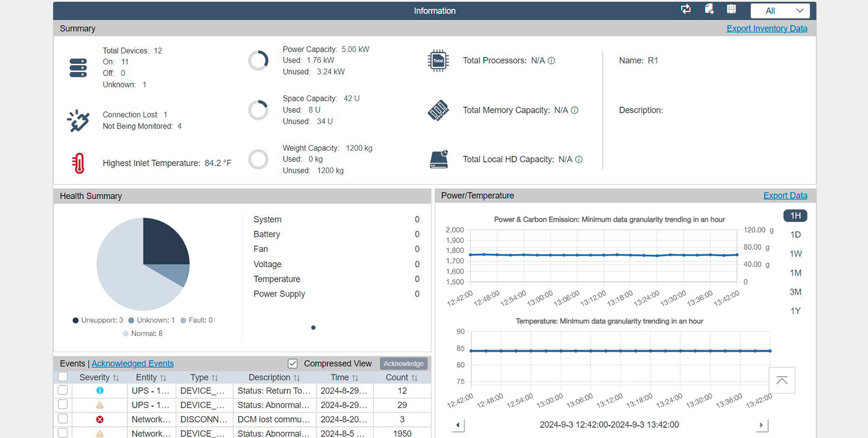
Task: Uncheck the Compressed View checkbox
Action: tap(292, 363)
